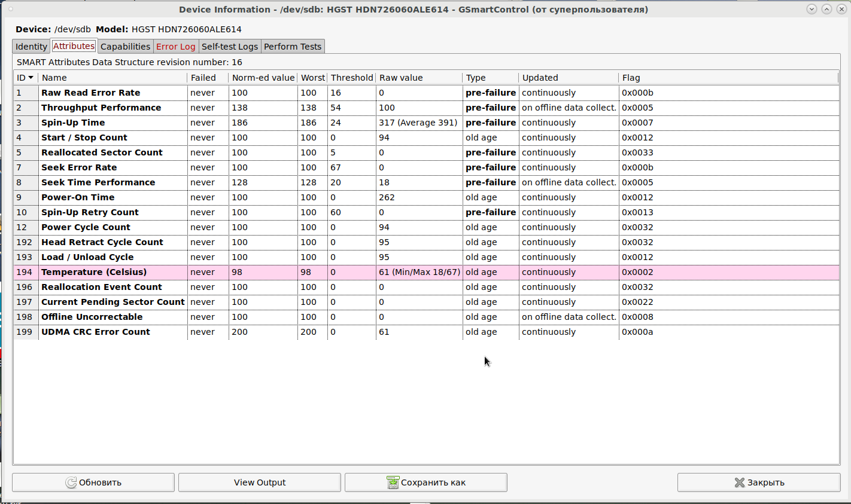The image size is (851, 504).
Task: Minimize the GSmartControl window
Action: (812, 9)
